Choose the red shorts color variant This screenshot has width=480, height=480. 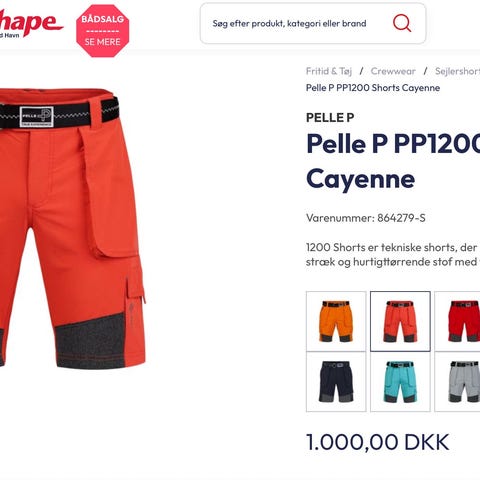click(x=458, y=321)
